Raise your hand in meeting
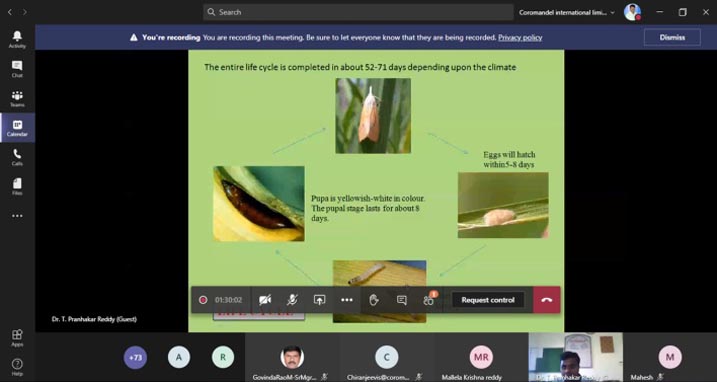The image size is (717, 382). pos(374,300)
